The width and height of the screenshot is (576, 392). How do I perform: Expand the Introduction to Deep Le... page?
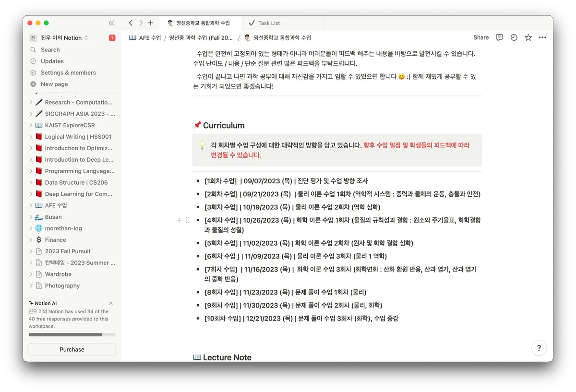tap(31, 160)
